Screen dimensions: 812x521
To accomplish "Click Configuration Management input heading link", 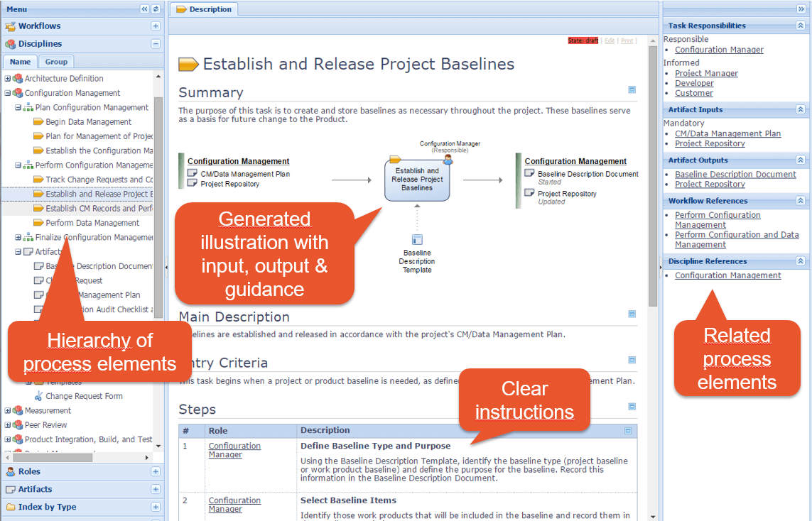I will (238, 161).
